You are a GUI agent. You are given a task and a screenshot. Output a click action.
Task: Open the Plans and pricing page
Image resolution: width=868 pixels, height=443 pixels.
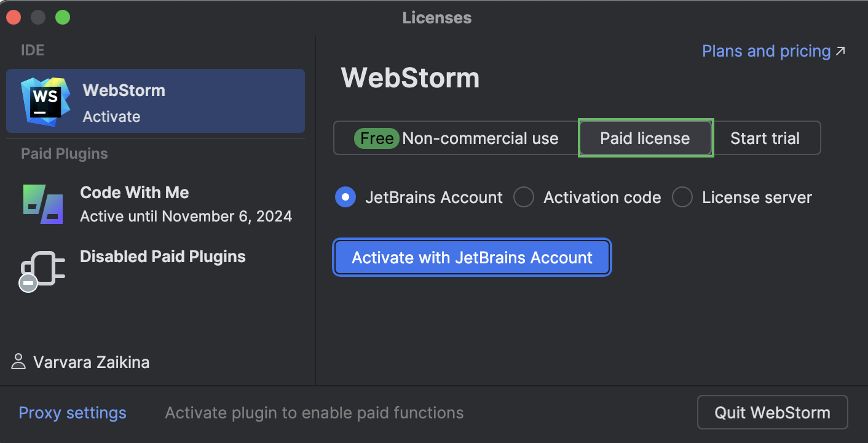pyautogui.click(x=765, y=51)
